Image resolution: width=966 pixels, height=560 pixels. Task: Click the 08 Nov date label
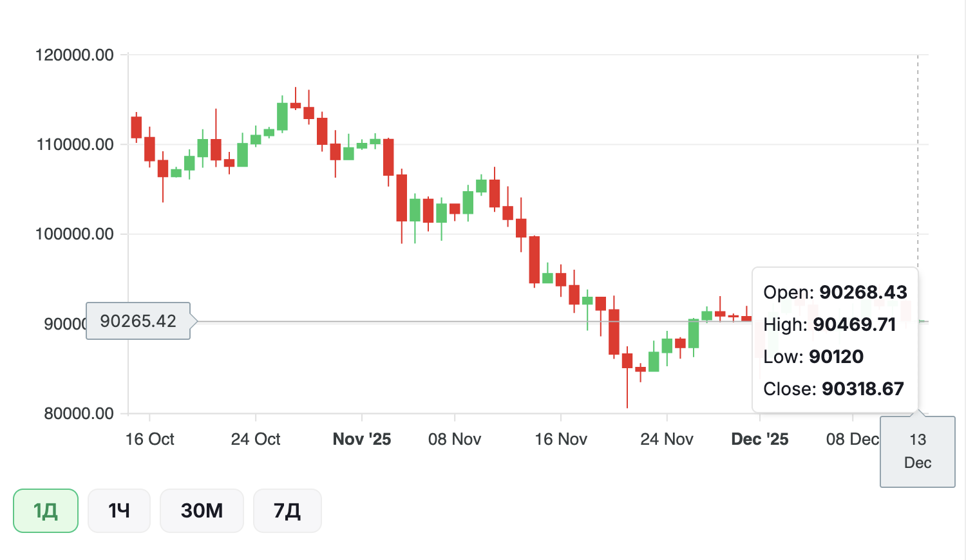tap(455, 439)
